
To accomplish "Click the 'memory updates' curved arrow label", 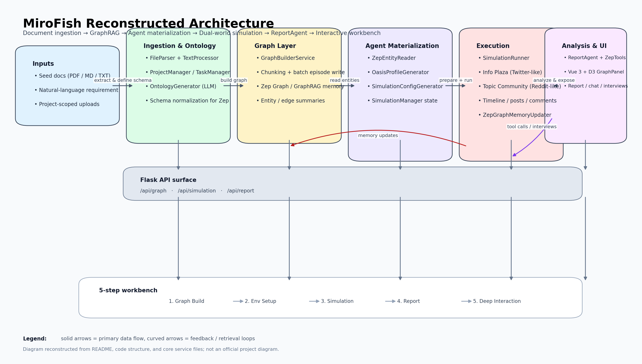I will coord(378,135).
